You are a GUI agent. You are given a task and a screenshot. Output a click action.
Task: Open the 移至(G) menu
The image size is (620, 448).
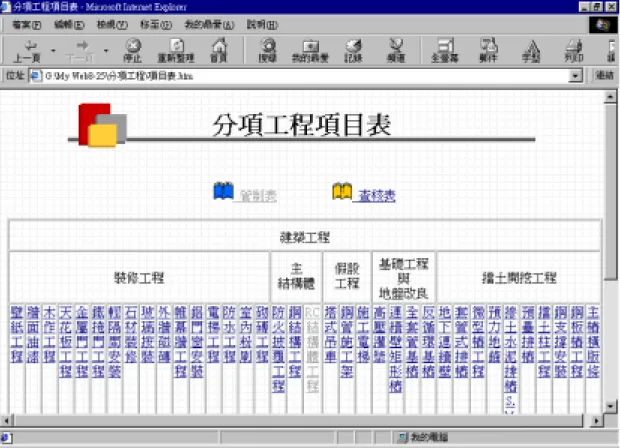156,25
